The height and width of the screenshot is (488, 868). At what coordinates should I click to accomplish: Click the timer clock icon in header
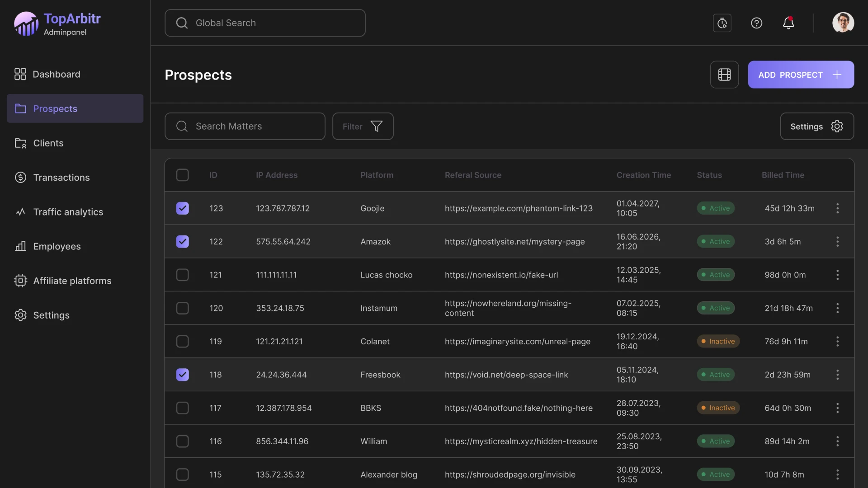point(722,23)
